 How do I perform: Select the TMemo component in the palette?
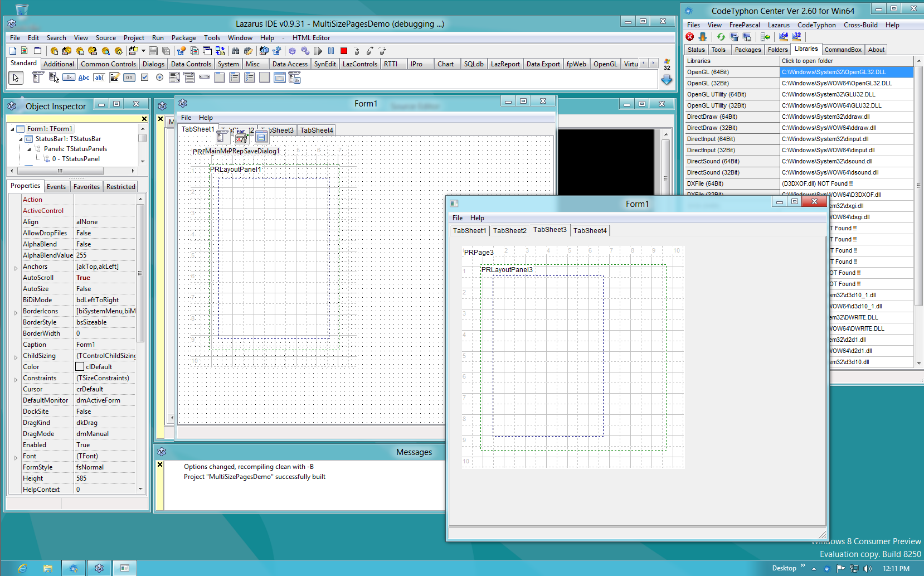click(114, 78)
